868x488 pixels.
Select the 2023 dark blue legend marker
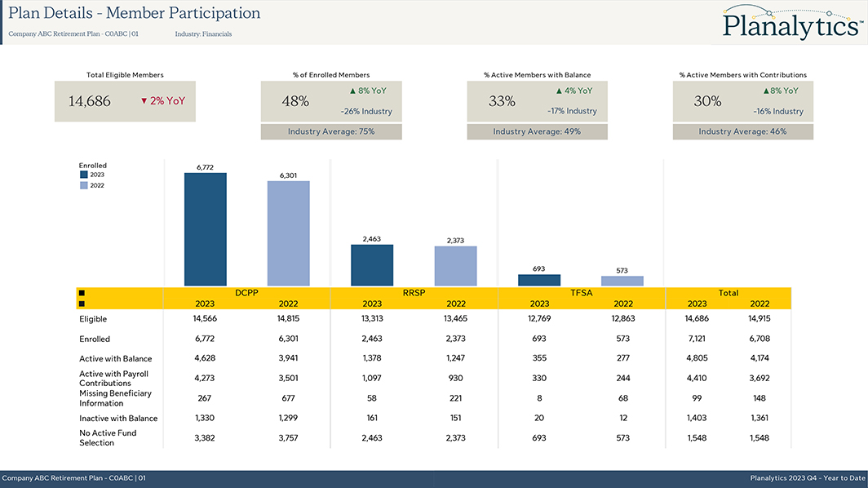(x=84, y=174)
